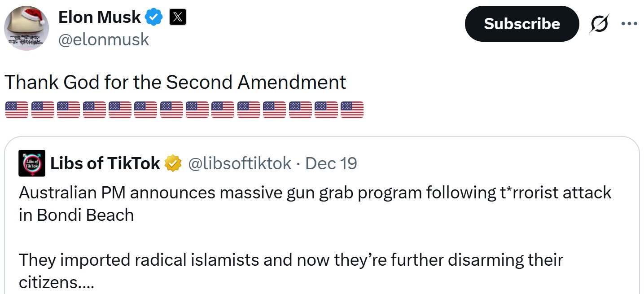
Task: Click the "in Bondi Beach" text line
Action: coord(76,215)
